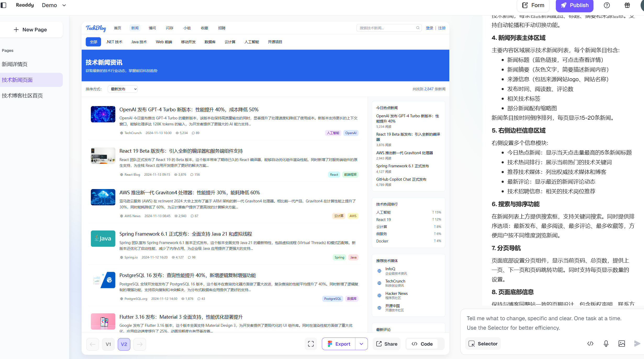Add a New Page
Screen dimensions: 644x359
click(x=30, y=30)
